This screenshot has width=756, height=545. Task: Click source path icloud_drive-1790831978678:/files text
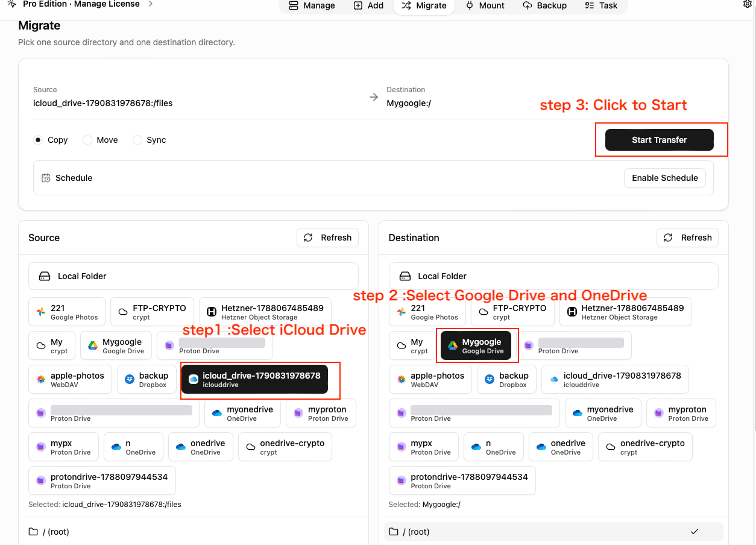pyautogui.click(x=103, y=103)
